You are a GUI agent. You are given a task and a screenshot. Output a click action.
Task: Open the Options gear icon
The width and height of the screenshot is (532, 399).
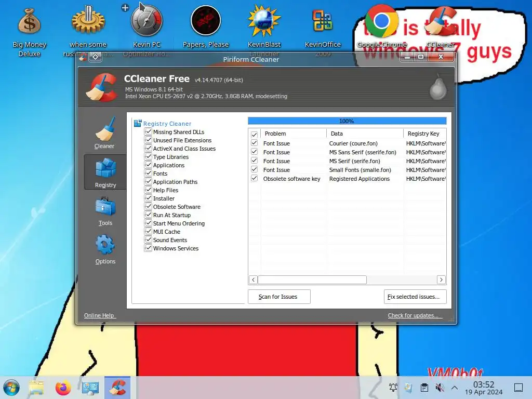coord(105,245)
